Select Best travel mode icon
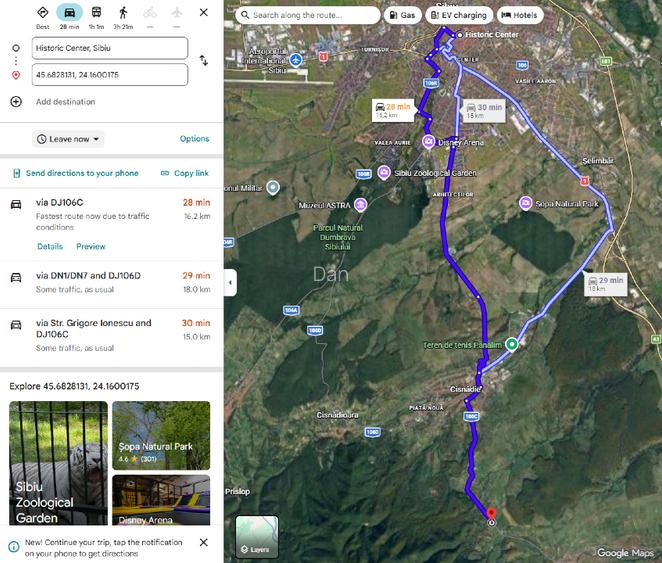Screen dimensions: 662x563 [x=43, y=13]
